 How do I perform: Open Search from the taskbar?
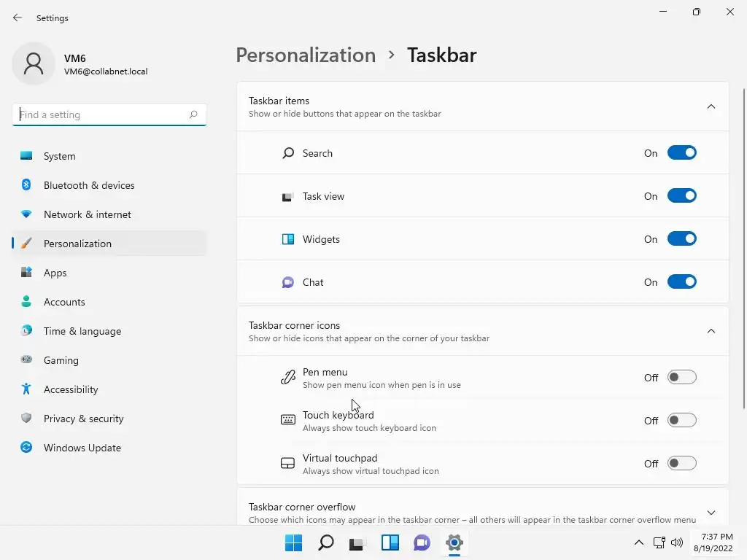[326, 542]
